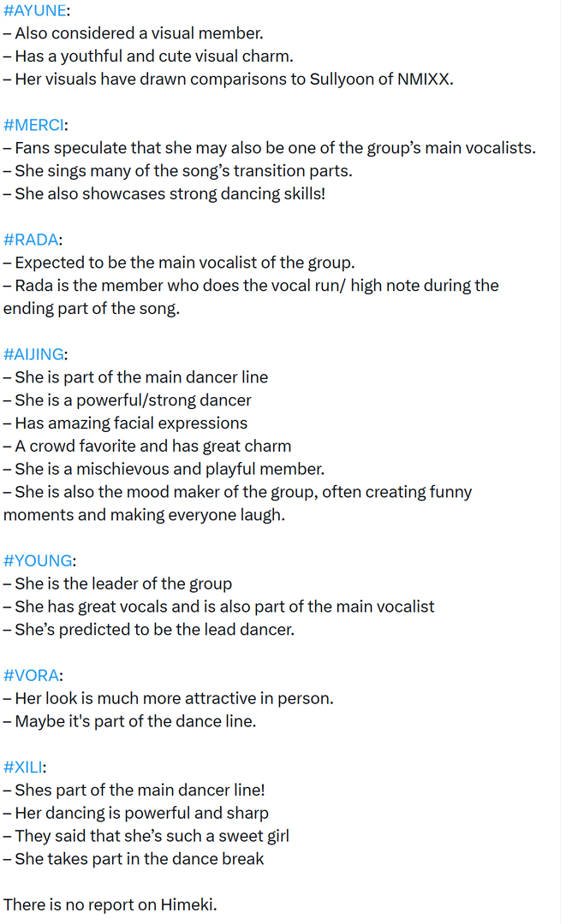Open the #YOUNG hashtag link
Screen dimensions: 572x924
pyautogui.click(x=38, y=560)
